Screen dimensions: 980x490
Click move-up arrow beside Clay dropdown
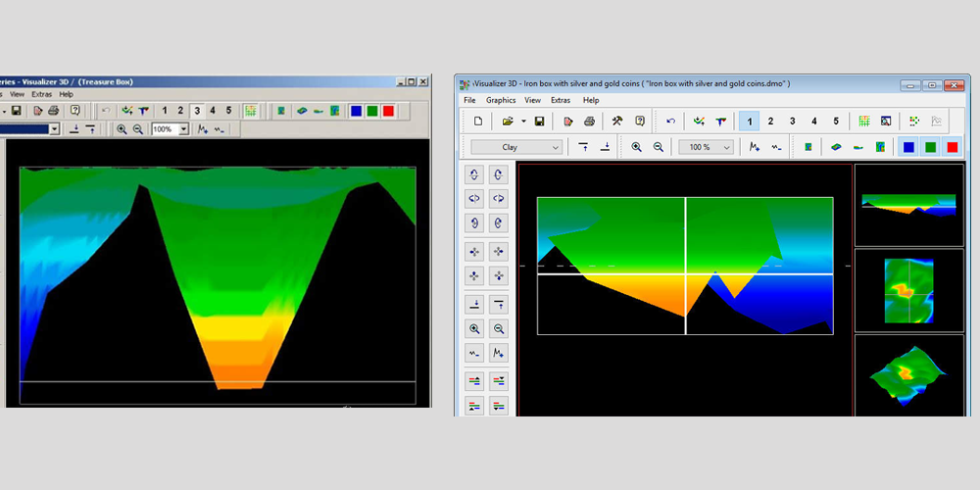coord(583,148)
